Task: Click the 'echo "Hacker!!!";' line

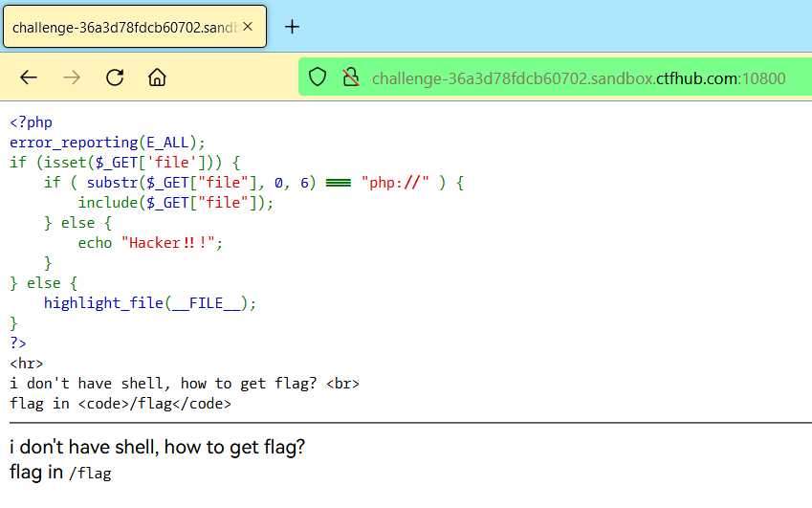Action: click(x=150, y=243)
